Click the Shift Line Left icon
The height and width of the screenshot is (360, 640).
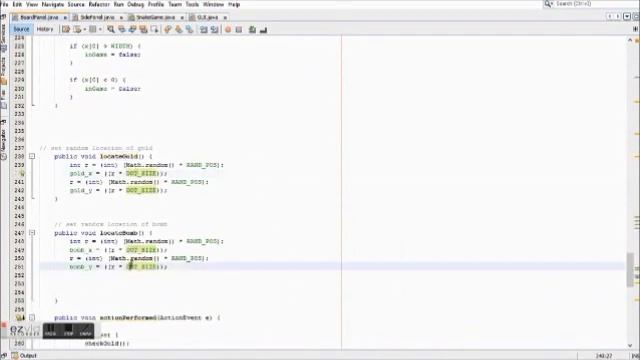(203, 29)
